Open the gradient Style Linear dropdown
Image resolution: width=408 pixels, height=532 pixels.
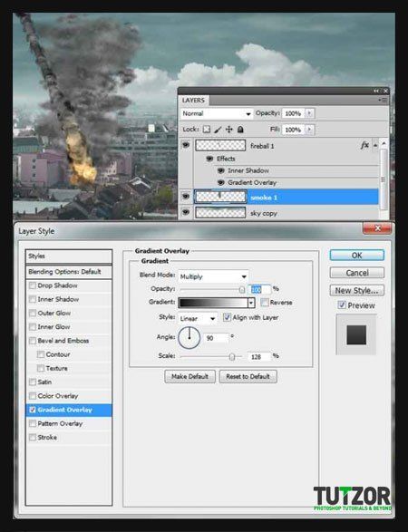(x=198, y=318)
